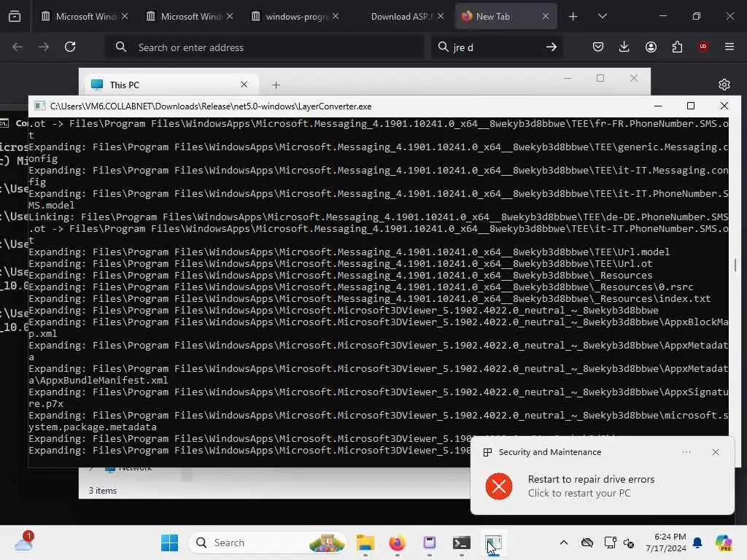Reload the current page
This screenshot has height=560, width=747.
(70, 47)
